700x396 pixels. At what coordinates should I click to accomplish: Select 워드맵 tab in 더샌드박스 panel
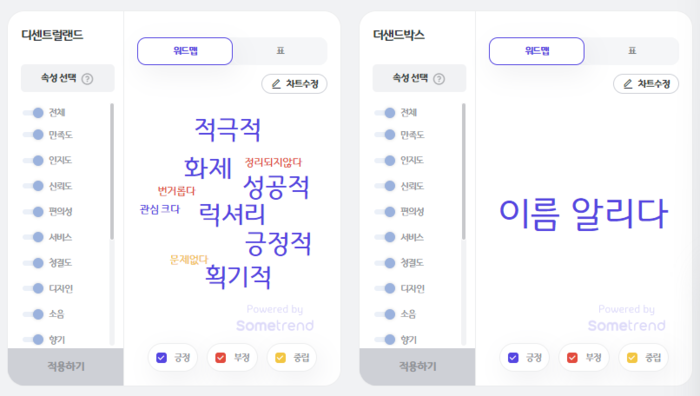[537, 51]
